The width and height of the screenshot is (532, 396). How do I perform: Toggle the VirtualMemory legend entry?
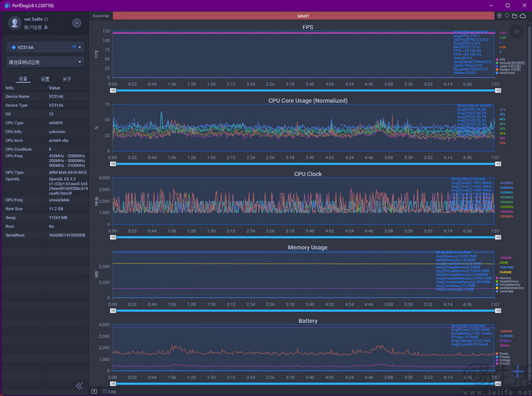(x=508, y=285)
